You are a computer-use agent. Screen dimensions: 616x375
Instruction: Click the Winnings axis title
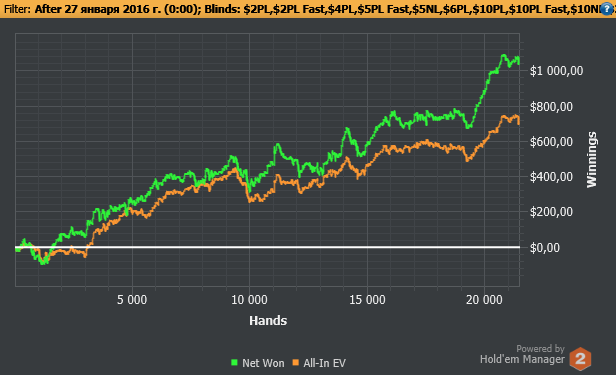click(592, 159)
